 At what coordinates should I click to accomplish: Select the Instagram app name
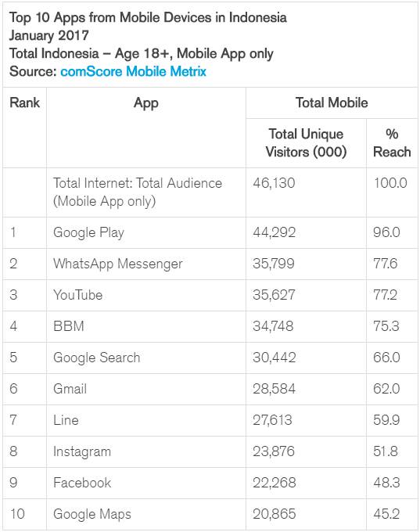pos(82,451)
